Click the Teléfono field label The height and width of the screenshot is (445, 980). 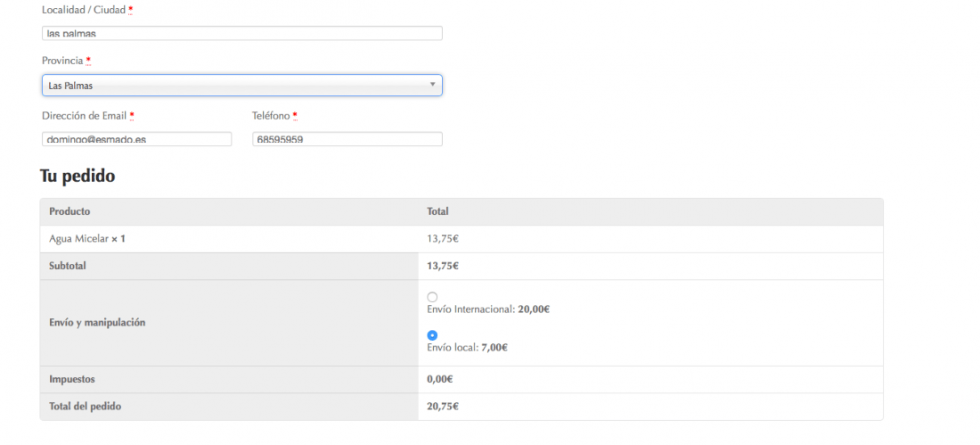pos(271,116)
